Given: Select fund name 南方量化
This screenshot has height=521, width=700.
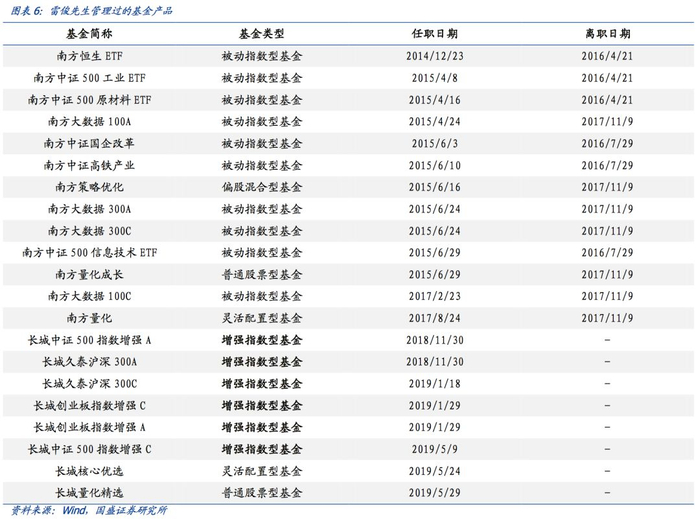Looking at the screenshot, I should [x=89, y=318].
